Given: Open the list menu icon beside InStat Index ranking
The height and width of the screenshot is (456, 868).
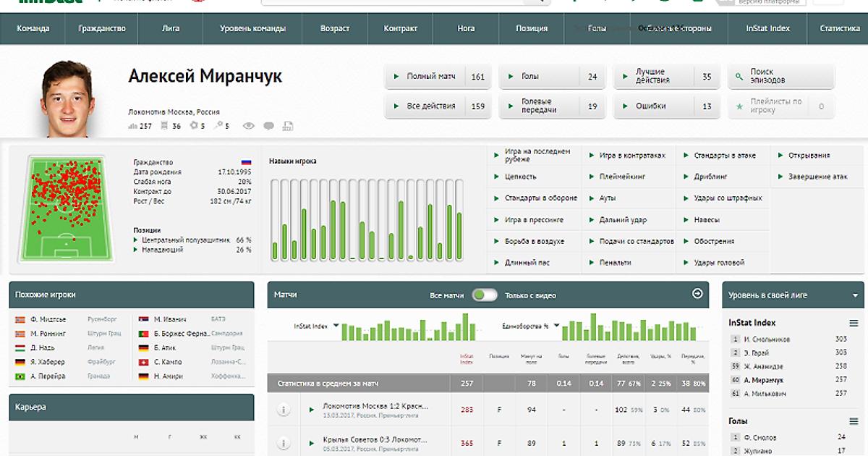Looking at the screenshot, I should [x=854, y=323].
